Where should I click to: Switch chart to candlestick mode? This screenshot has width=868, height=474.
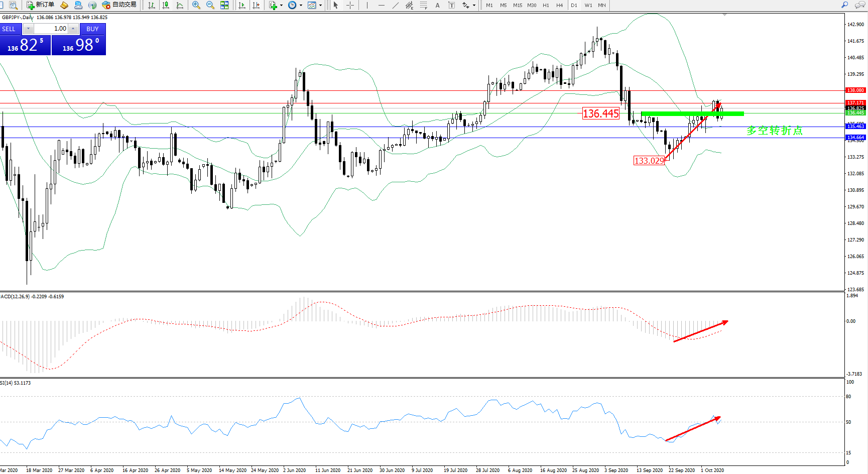point(166,5)
